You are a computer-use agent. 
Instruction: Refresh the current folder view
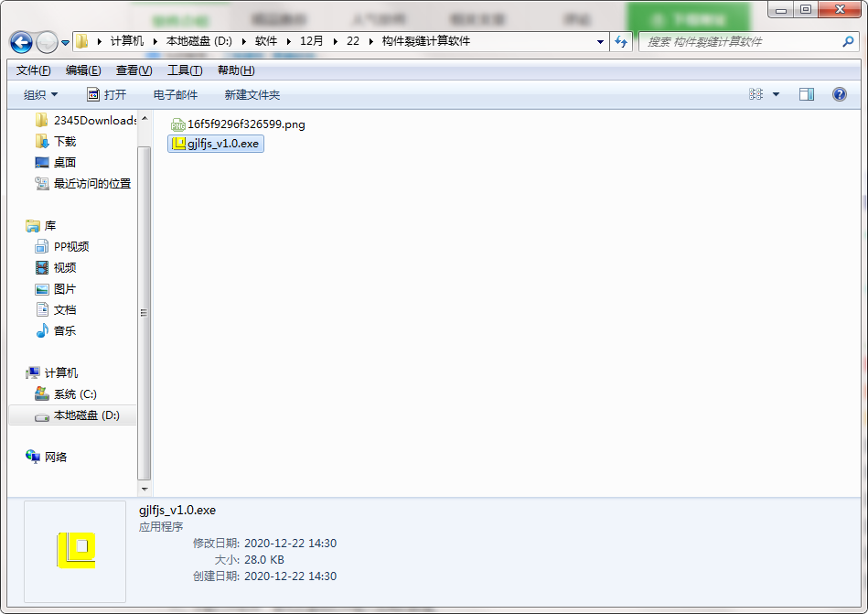point(622,41)
